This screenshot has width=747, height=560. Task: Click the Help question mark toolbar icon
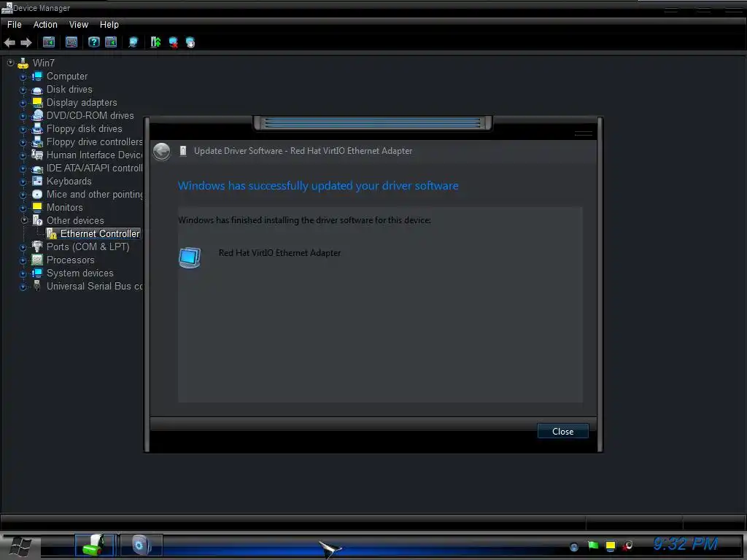click(x=94, y=42)
